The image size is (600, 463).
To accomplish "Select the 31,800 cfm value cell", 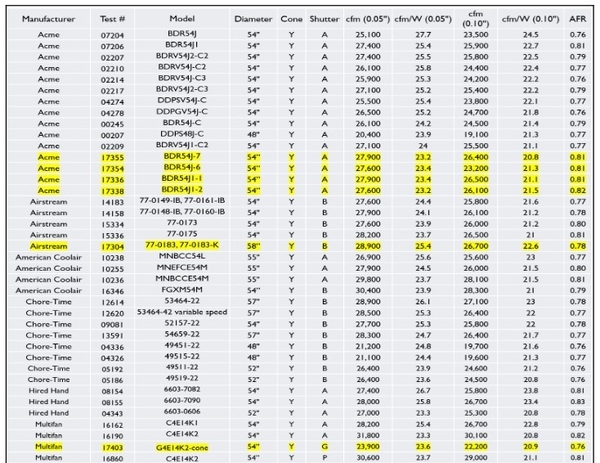I will coord(368,435).
